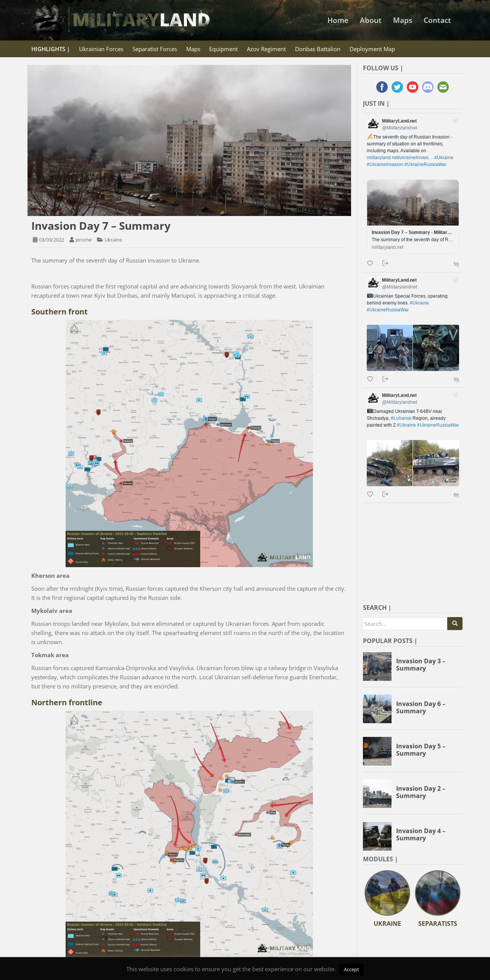Click the author link Jerome
The height and width of the screenshot is (980, 490).
(x=83, y=240)
